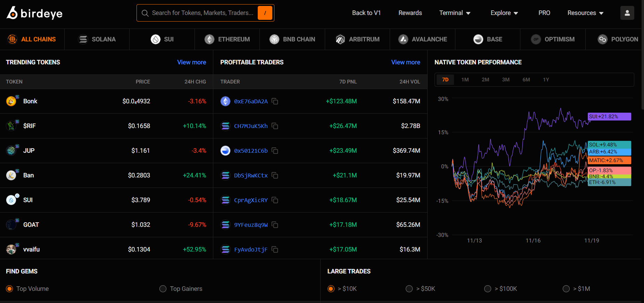Click the SUI:+21.82% purple legend label

(x=610, y=117)
